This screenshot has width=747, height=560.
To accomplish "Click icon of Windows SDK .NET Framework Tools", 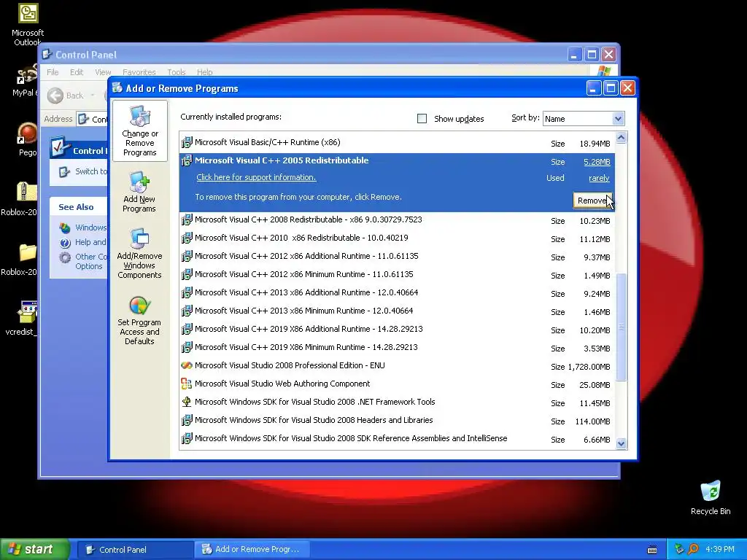I will [x=187, y=402].
